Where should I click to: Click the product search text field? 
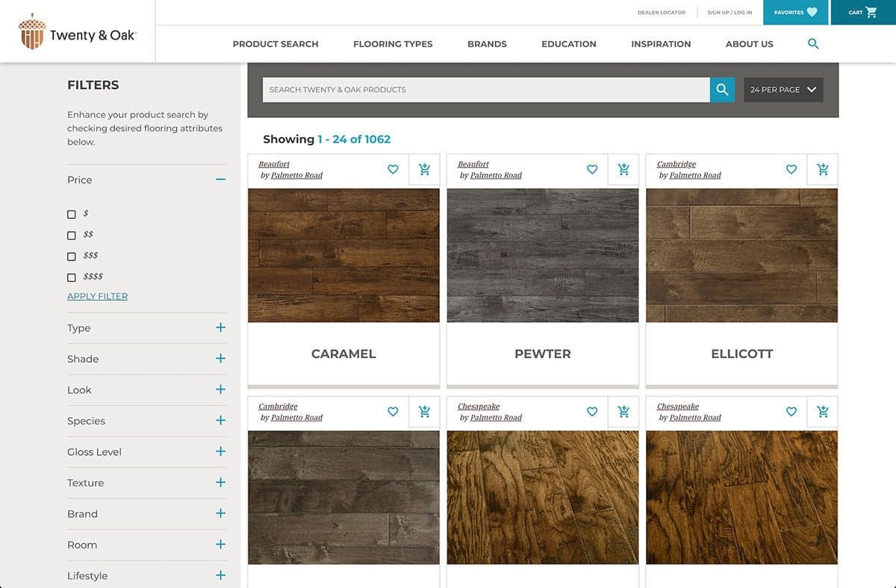(486, 90)
